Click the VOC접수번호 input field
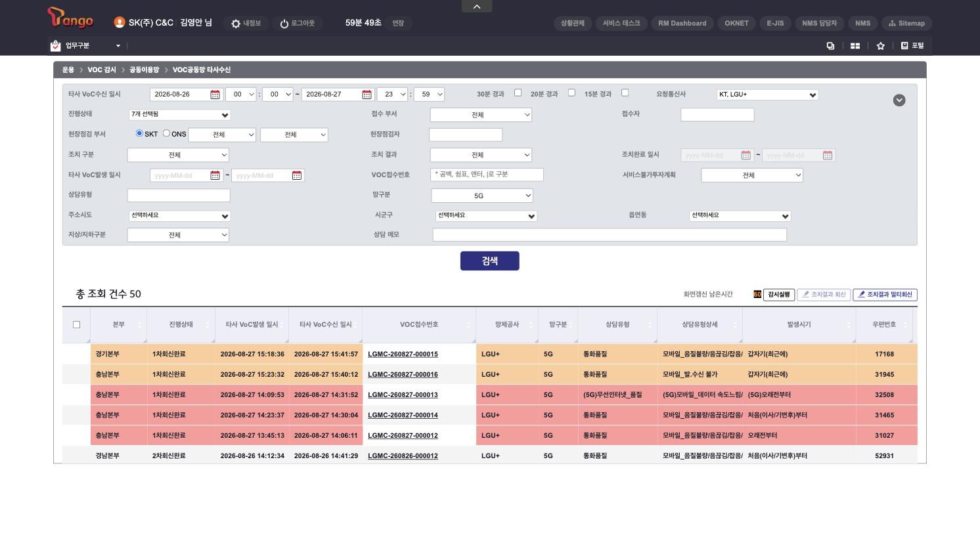 point(487,175)
